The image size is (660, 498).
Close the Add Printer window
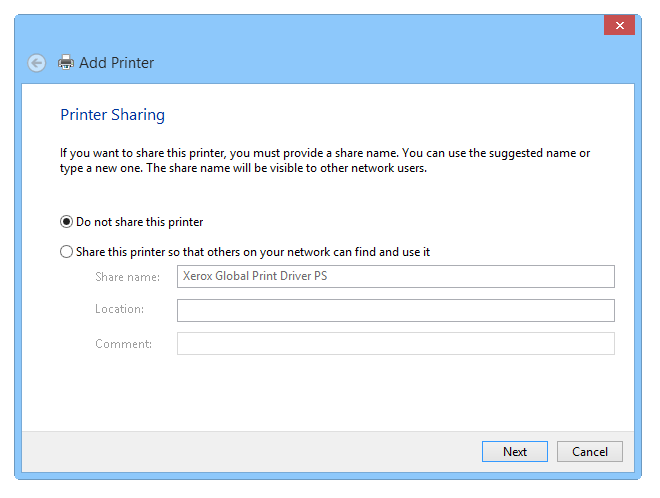click(x=619, y=25)
